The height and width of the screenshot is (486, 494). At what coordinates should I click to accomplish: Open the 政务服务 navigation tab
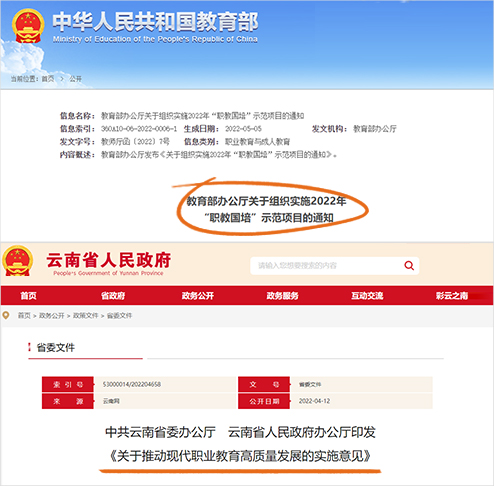pos(282,296)
